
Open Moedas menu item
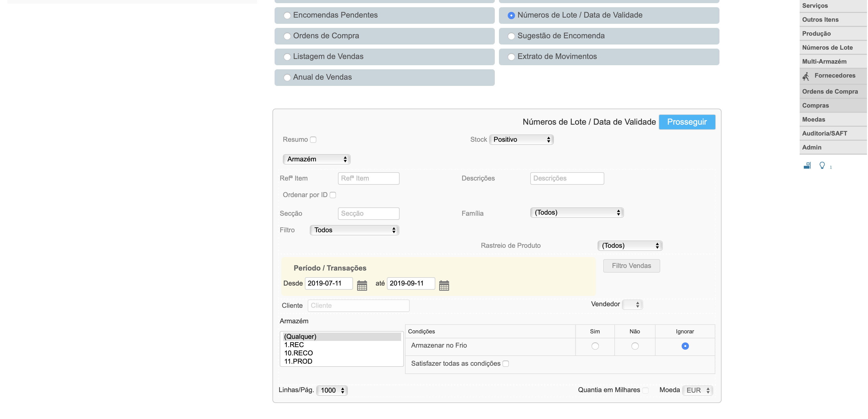tap(833, 119)
